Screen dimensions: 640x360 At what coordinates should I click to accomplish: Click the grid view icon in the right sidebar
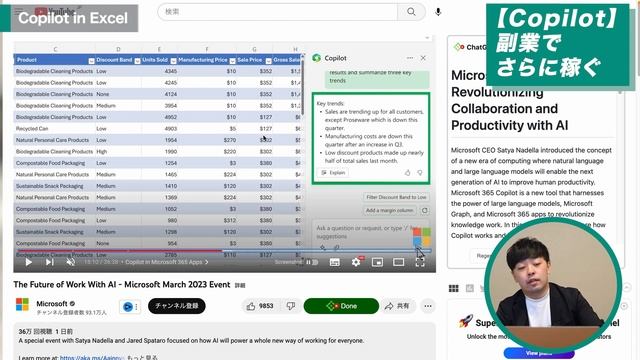453,289
